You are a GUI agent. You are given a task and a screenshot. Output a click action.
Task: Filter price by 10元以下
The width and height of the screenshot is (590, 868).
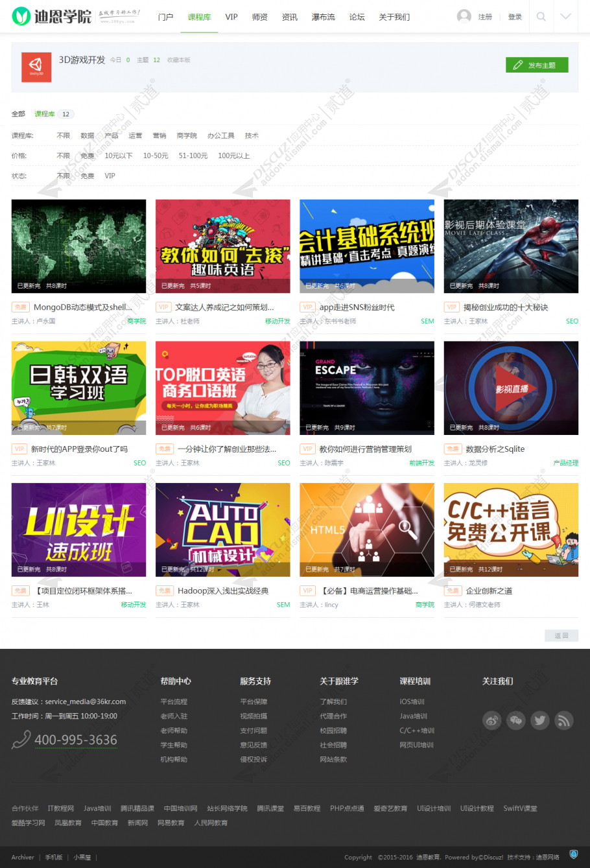(x=119, y=156)
